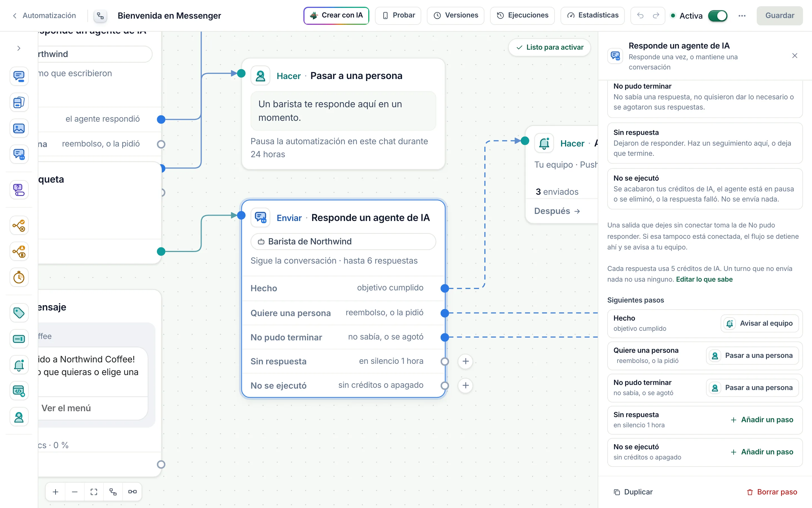812x508 pixels.
Task: Undo the last change
Action: coord(640,16)
